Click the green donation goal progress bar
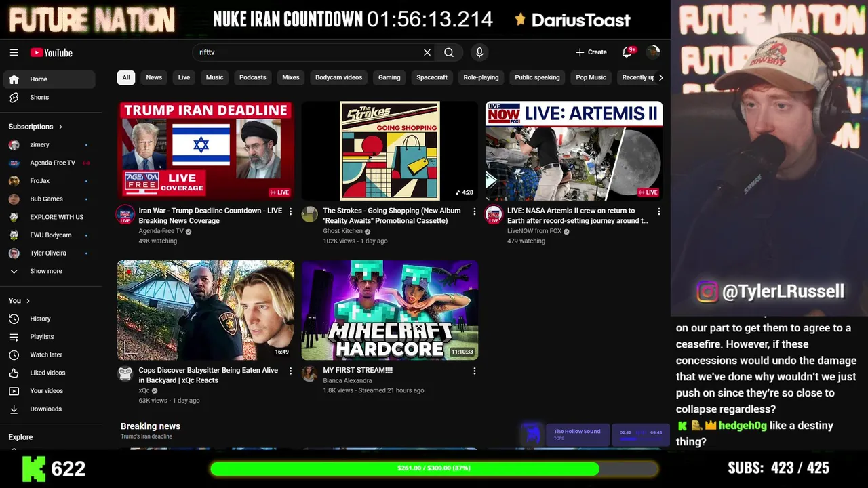 434,468
